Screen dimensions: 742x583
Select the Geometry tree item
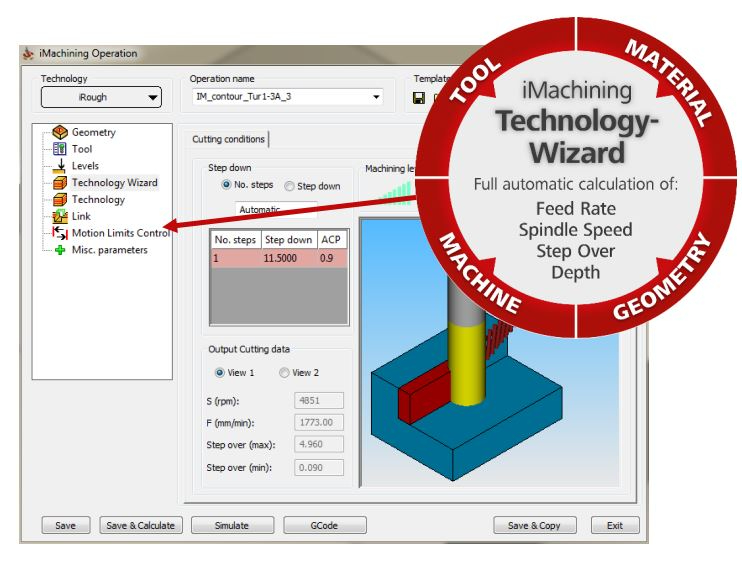(94, 132)
